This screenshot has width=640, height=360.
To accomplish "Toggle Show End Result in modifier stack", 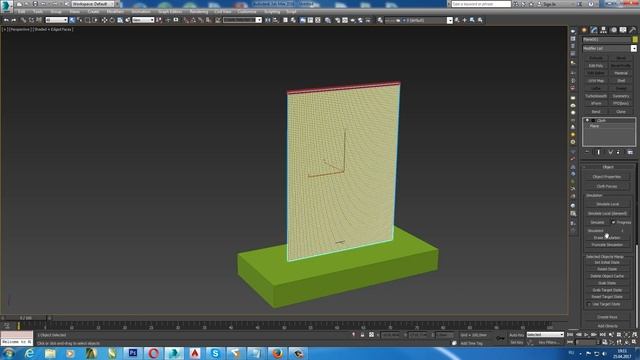I will pyautogui.click(x=598, y=152).
